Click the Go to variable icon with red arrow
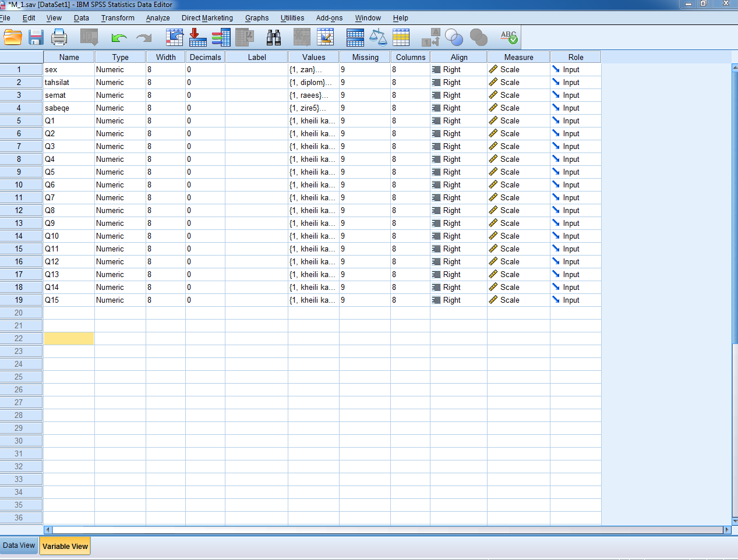The image size is (738, 560). [x=197, y=38]
